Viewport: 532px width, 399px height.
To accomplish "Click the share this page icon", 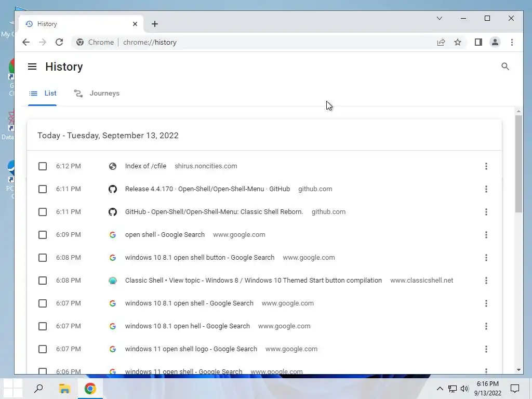I will click(x=441, y=42).
